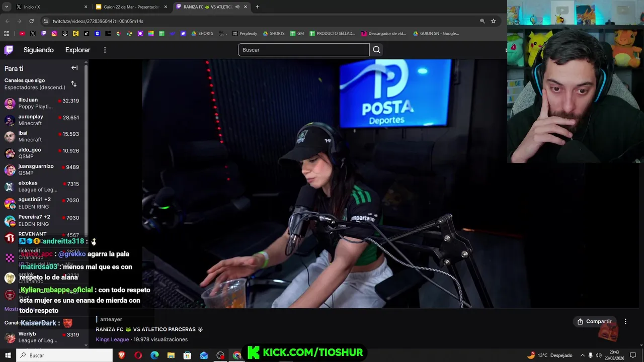
Task: Open the Chrome apps grid
Action: [x=7, y=34]
